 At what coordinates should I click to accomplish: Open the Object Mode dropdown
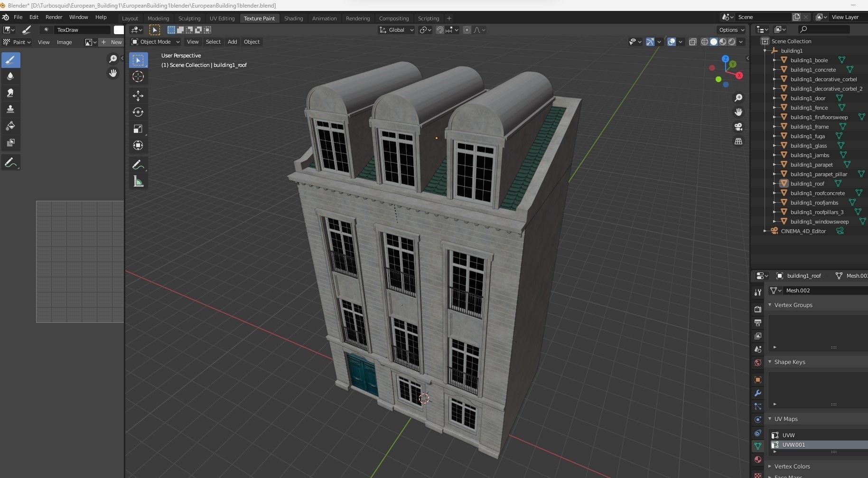click(x=156, y=42)
